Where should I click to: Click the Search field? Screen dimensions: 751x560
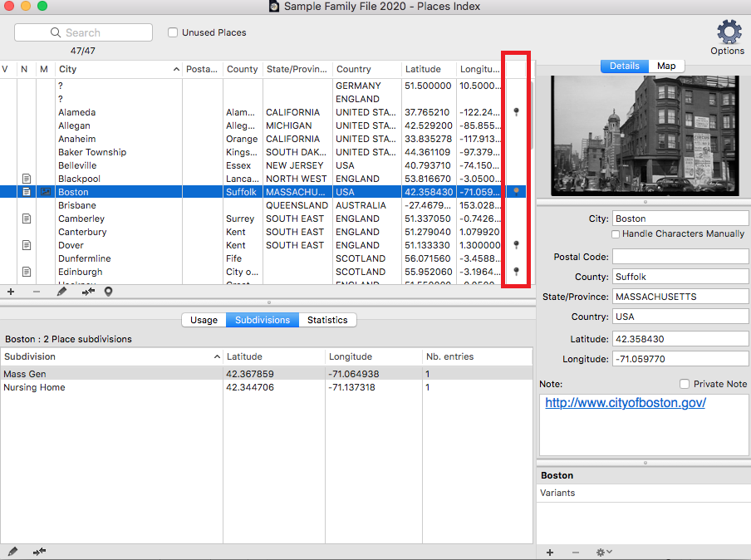pyautogui.click(x=83, y=32)
